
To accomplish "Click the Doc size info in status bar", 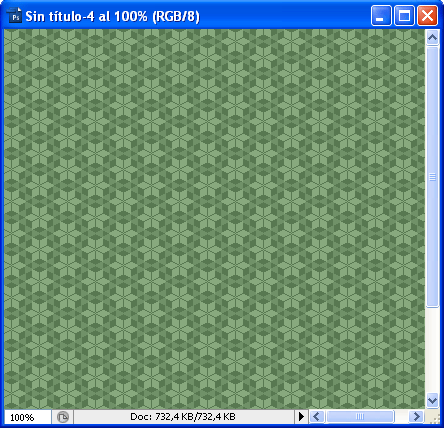I will pyautogui.click(x=183, y=417).
